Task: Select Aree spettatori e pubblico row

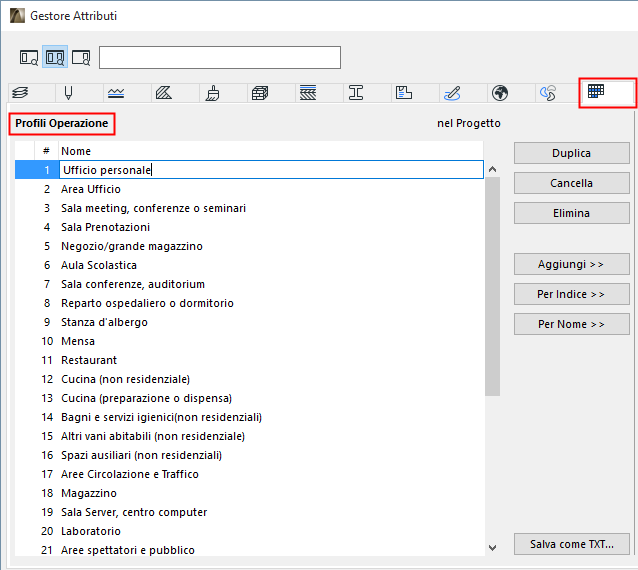Action: tap(249, 550)
